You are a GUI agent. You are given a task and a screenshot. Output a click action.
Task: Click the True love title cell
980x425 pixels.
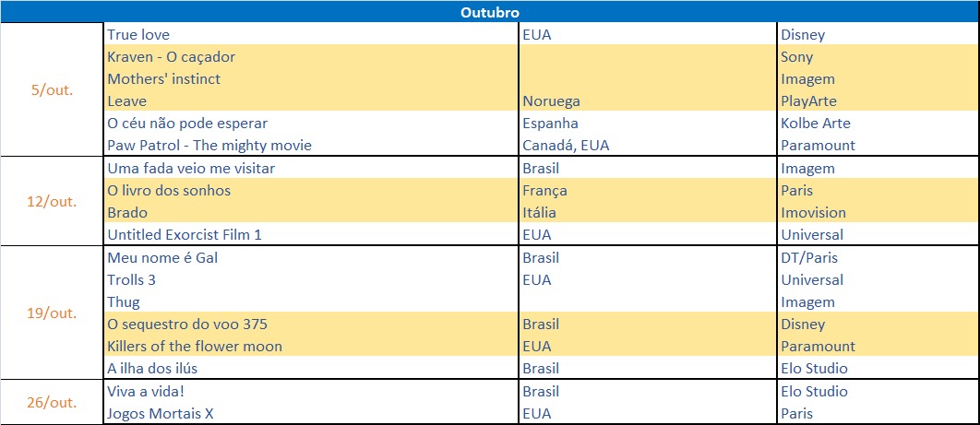[311, 34]
